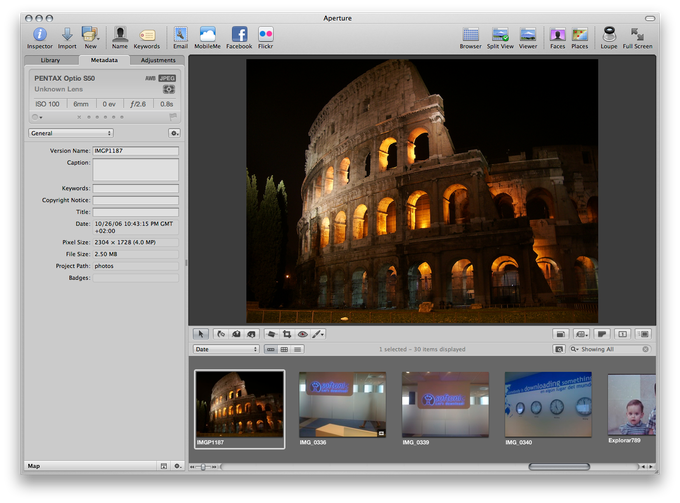The height and width of the screenshot is (503, 680).
Task: Click into the Caption text box
Action: (135, 170)
